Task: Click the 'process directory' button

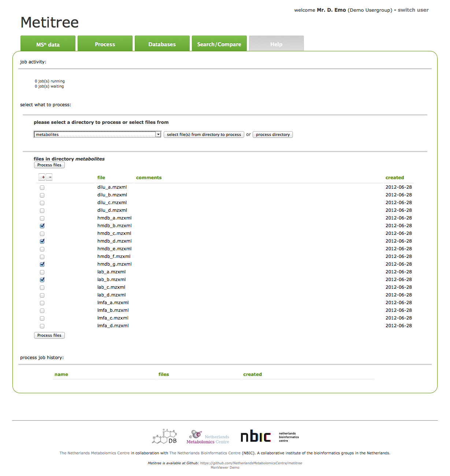Action: coord(273,134)
